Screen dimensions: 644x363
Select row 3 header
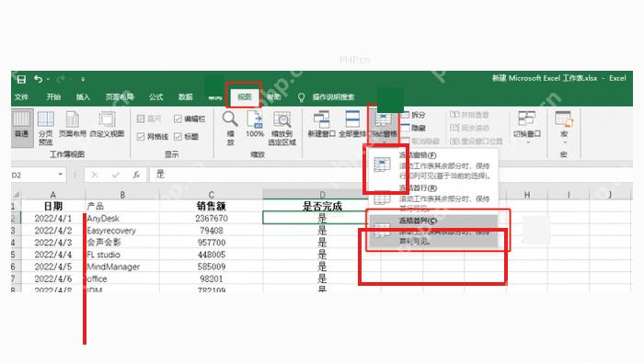click(16, 231)
